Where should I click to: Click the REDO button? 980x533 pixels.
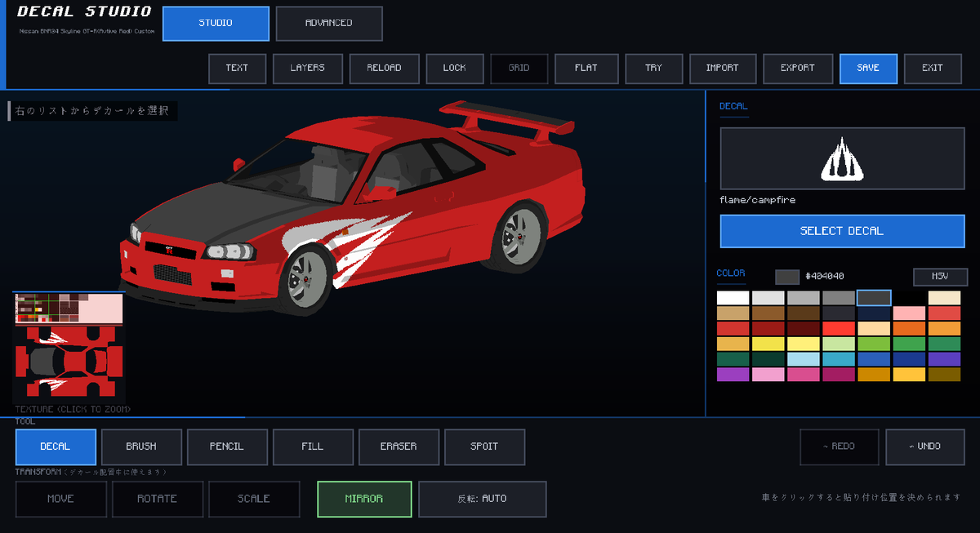click(840, 446)
